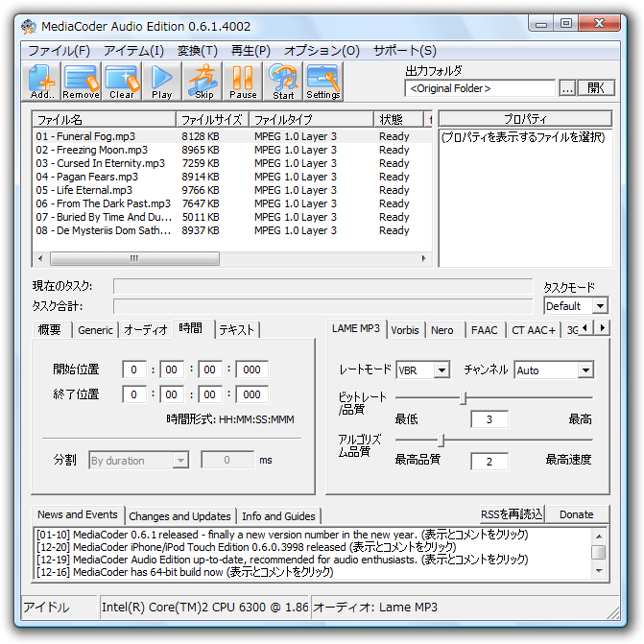Screen dimensions: 644x644
Task: Click the Skip toolbar icon
Action: click(x=203, y=82)
